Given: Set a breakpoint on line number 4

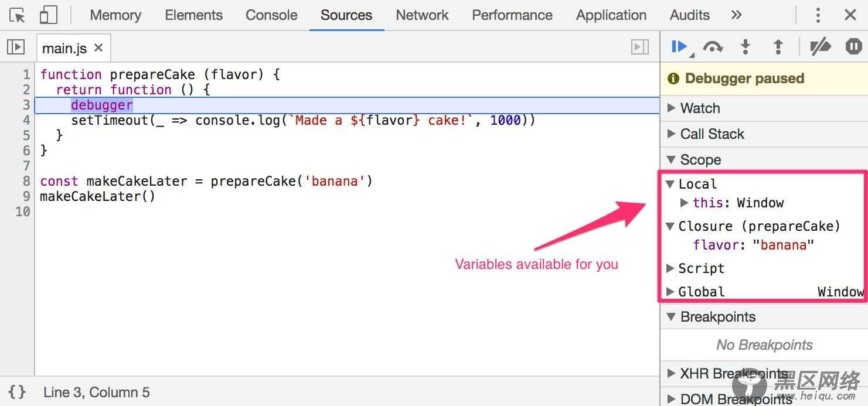Looking at the screenshot, I should pos(26,120).
